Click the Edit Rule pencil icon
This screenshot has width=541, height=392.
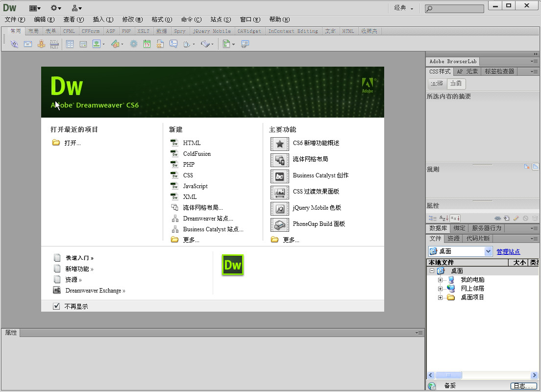[516, 218]
